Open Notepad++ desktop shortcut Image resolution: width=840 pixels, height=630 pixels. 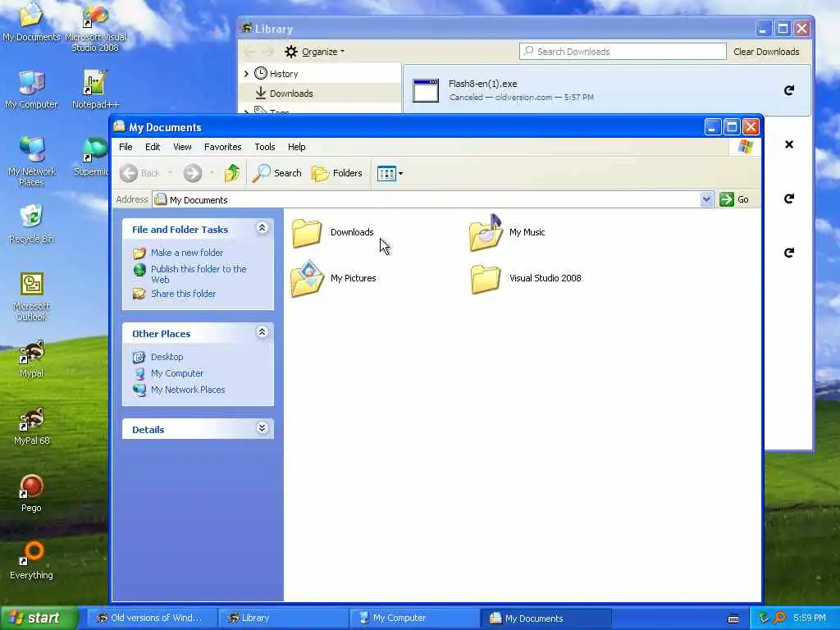[x=95, y=89]
